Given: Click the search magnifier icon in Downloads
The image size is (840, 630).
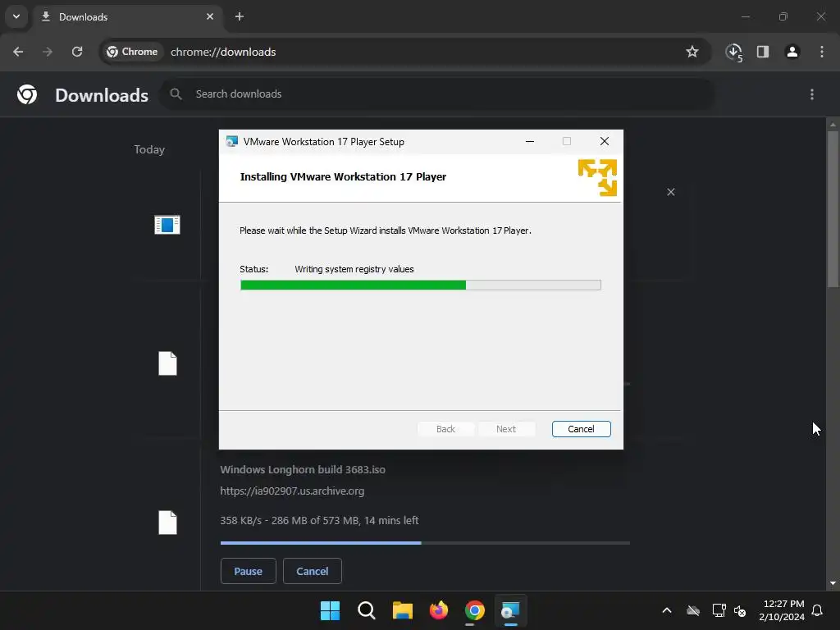Looking at the screenshot, I should (x=176, y=94).
